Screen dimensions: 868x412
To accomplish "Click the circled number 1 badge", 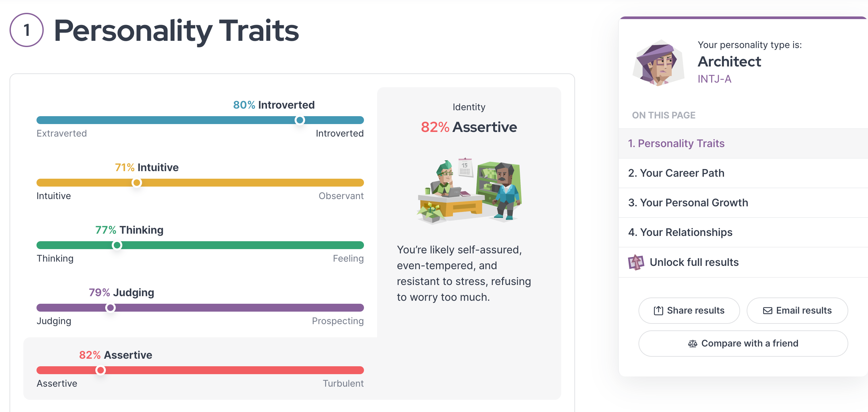I will pos(27,30).
